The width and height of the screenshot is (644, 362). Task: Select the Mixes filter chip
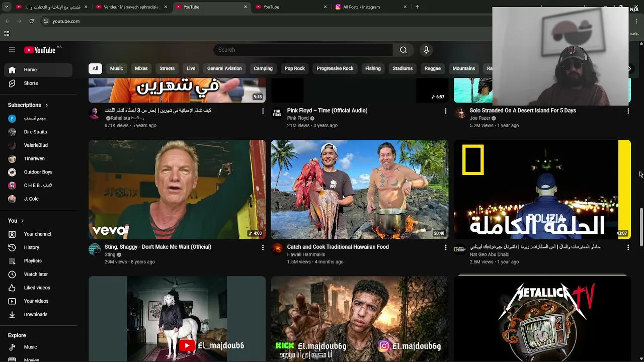[x=141, y=68]
